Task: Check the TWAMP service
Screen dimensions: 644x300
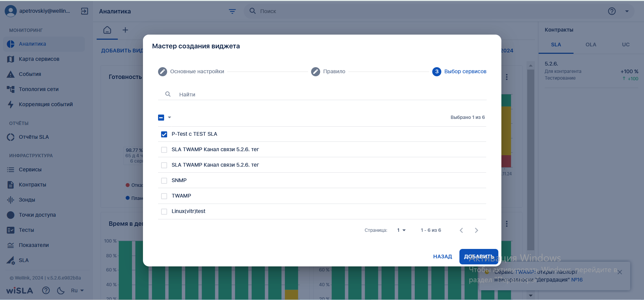Action: [x=164, y=196]
